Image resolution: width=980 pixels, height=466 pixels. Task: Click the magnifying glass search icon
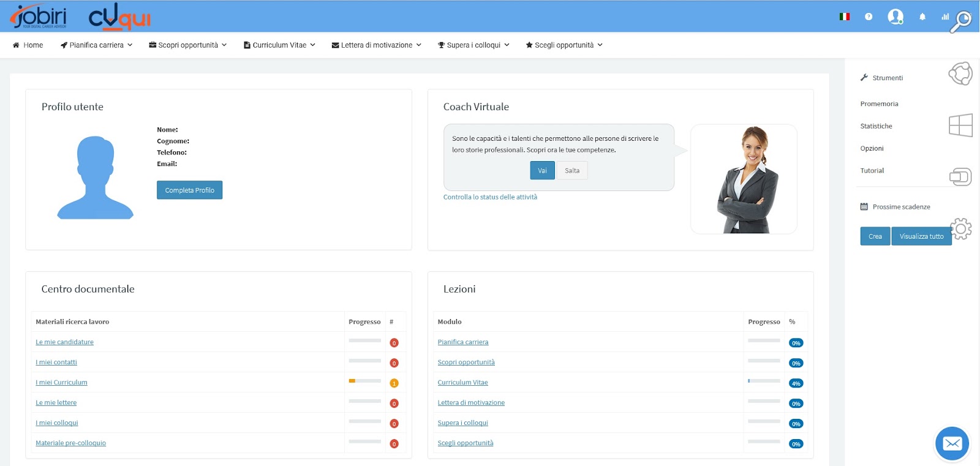point(961,22)
